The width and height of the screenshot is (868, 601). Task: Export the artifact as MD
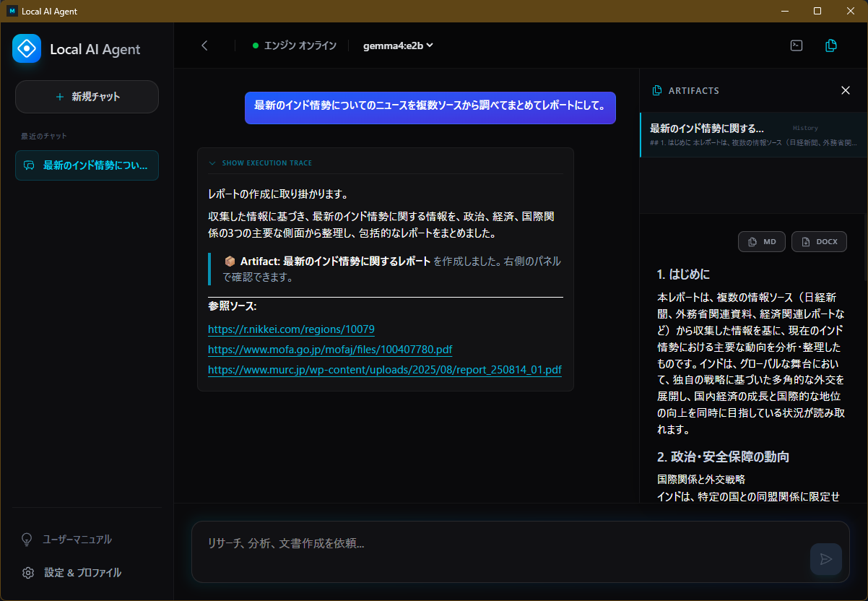point(762,241)
